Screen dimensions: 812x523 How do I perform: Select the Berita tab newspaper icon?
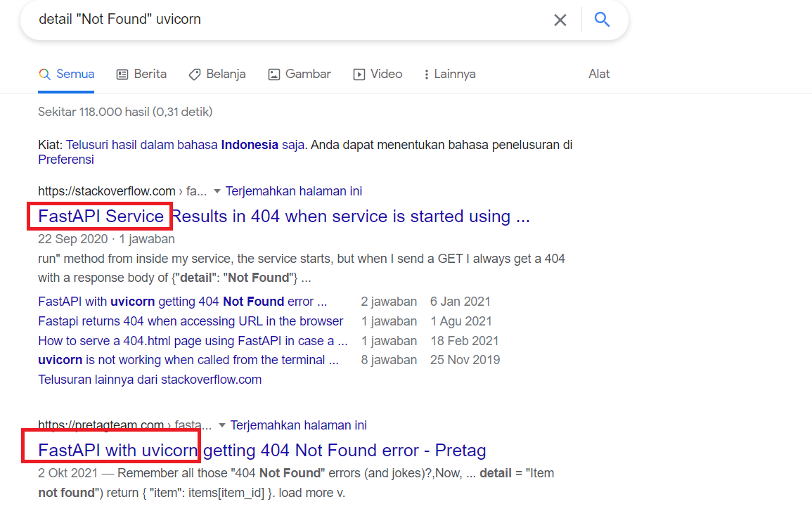pyautogui.click(x=122, y=75)
